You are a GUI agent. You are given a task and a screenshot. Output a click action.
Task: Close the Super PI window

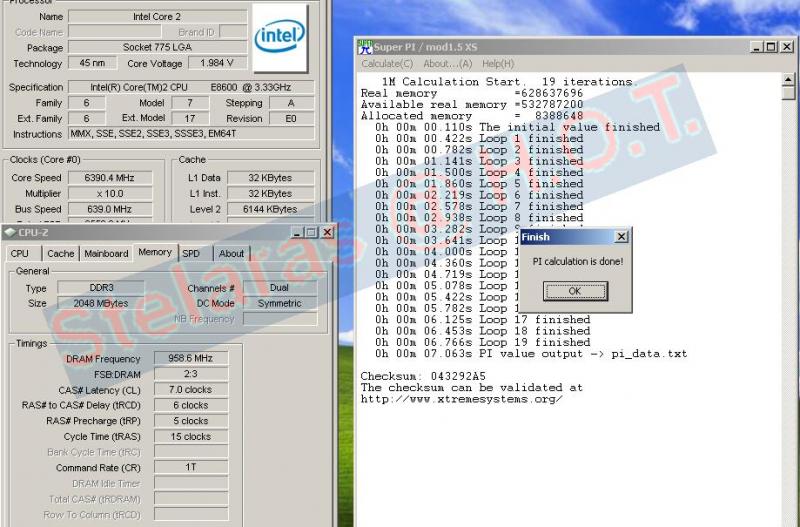(x=787, y=47)
